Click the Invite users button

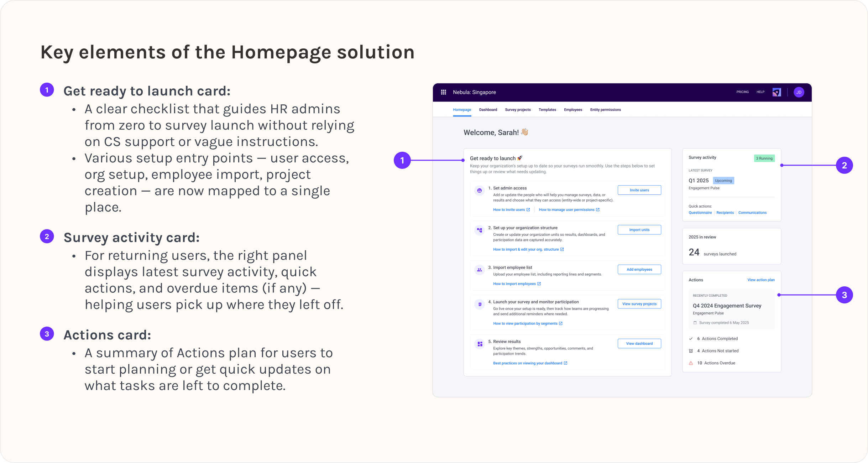tap(639, 190)
